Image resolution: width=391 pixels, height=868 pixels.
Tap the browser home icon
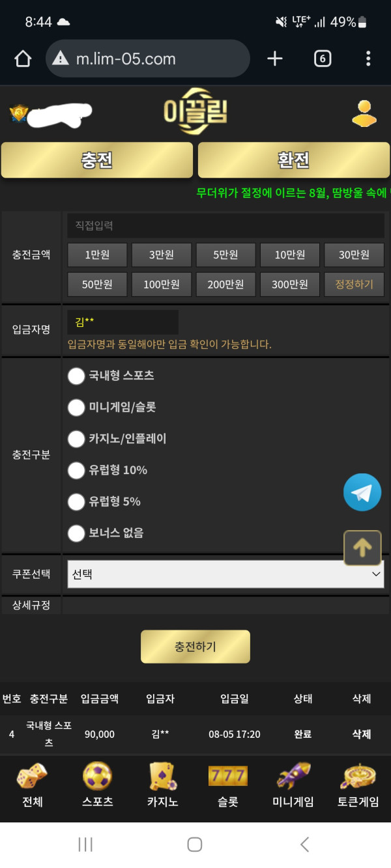pyautogui.click(x=23, y=59)
